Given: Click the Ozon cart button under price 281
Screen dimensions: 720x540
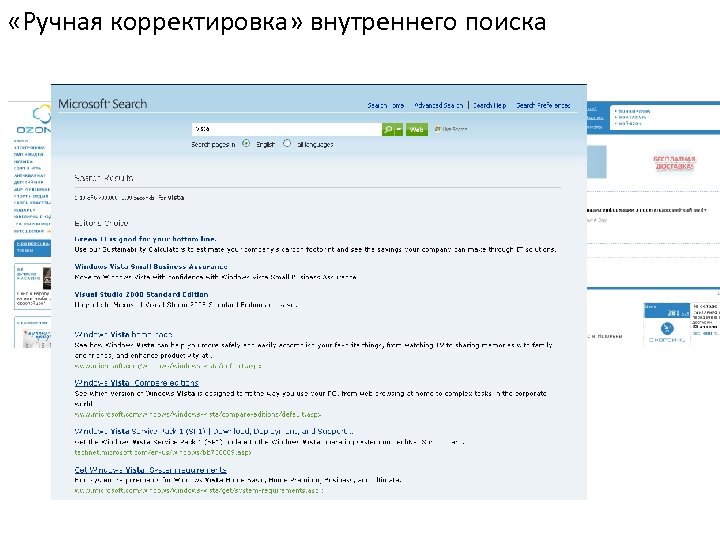Looking at the screenshot, I should pyautogui.click(x=667, y=333).
